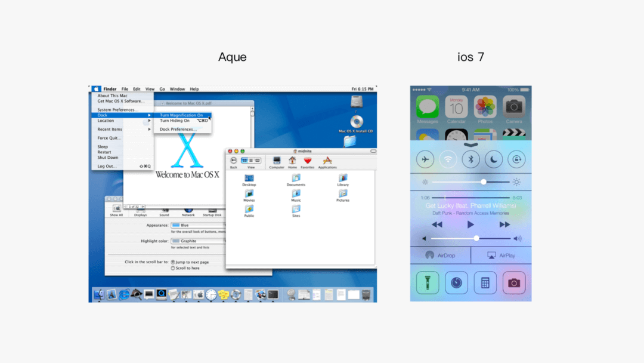Select Restart in Apple menu

[x=104, y=152]
